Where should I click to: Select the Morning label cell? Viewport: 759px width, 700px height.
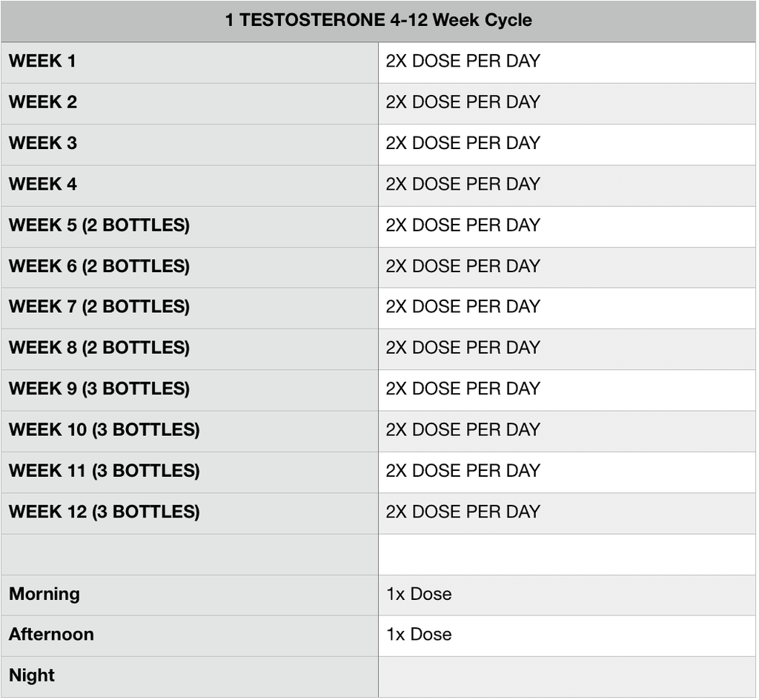tap(44, 594)
